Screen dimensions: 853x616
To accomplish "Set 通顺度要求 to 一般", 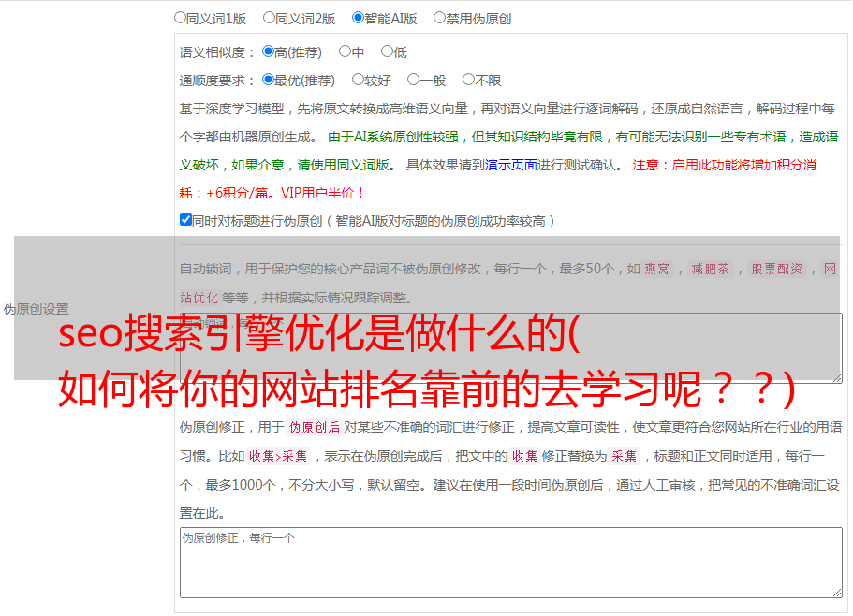I will [x=414, y=80].
